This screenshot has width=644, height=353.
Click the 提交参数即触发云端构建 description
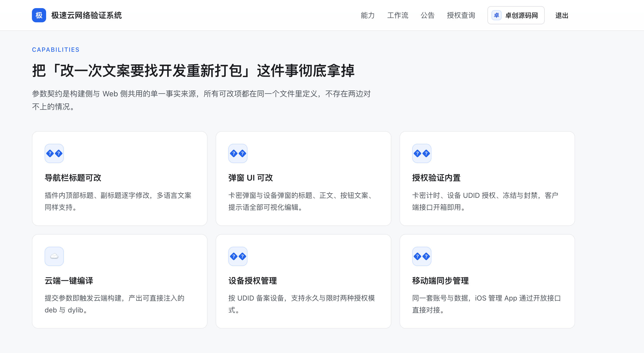[x=115, y=304]
